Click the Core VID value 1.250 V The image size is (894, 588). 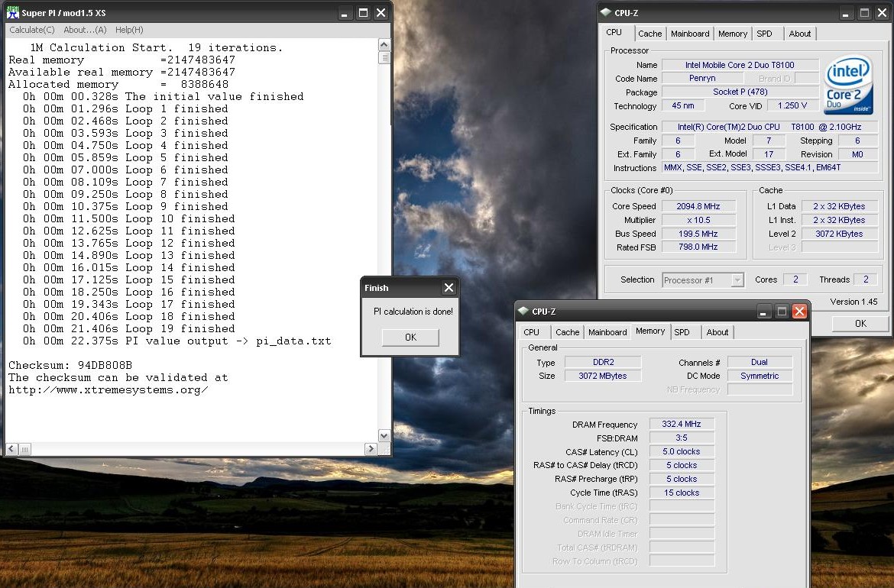point(792,105)
